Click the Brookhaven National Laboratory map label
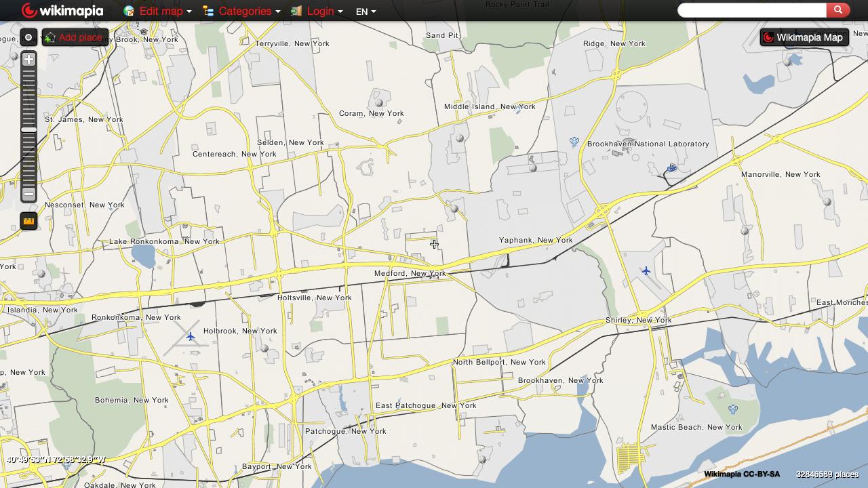Screen dimensions: 868x488 pos(648,144)
